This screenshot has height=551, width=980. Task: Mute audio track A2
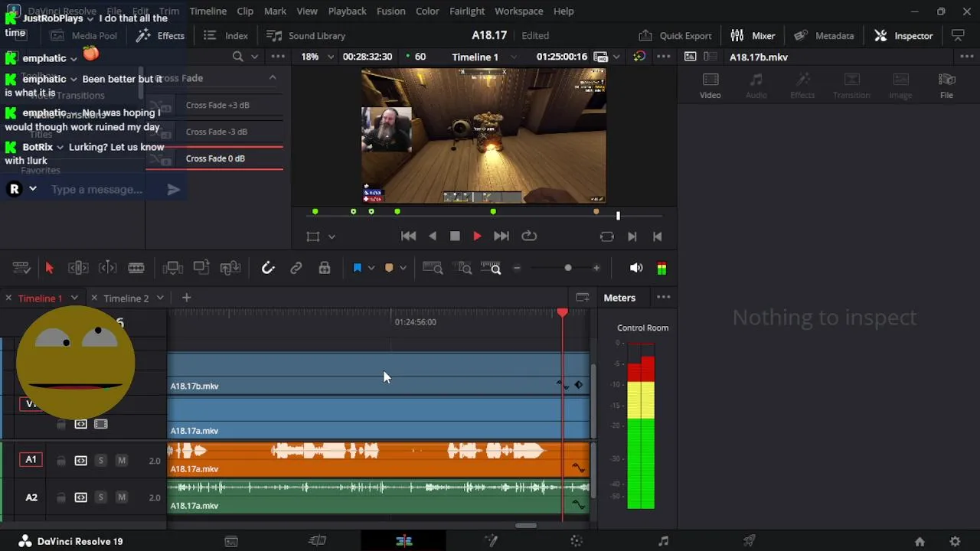pos(121,497)
